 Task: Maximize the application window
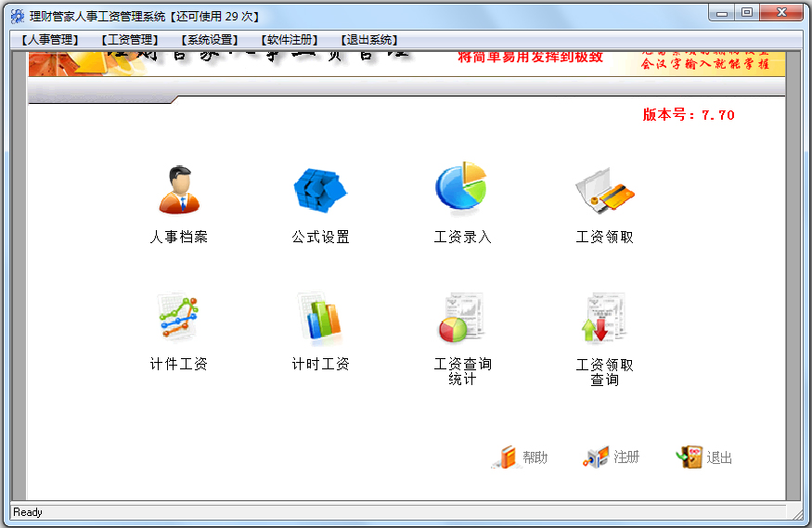(x=747, y=12)
